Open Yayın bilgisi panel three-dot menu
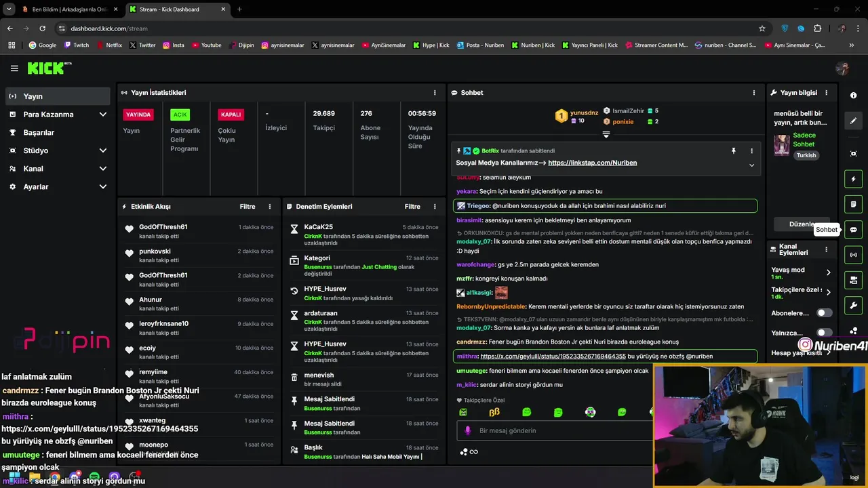Viewport: 868px width, 488px height. click(x=826, y=92)
